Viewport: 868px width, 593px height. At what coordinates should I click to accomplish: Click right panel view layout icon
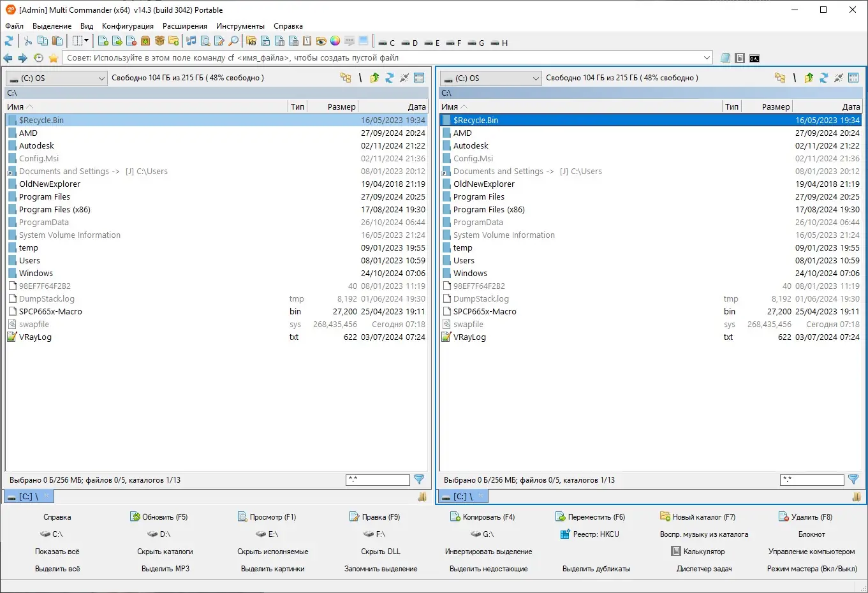[x=853, y=78]
